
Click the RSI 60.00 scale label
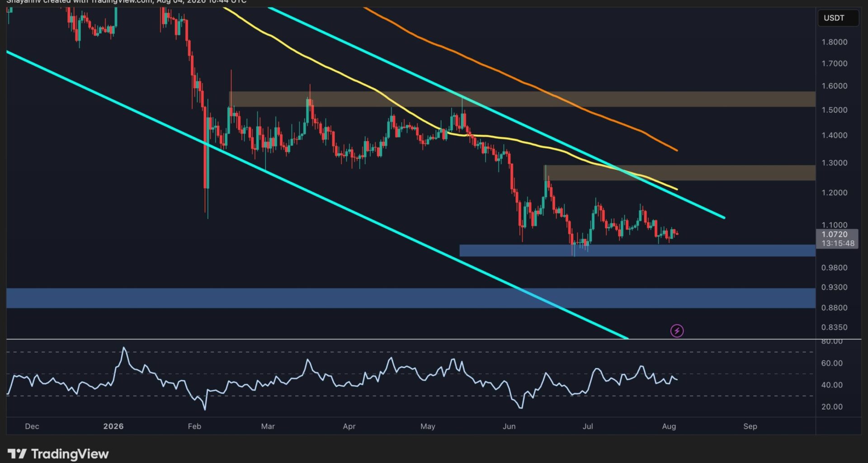[x=832, y=363]
